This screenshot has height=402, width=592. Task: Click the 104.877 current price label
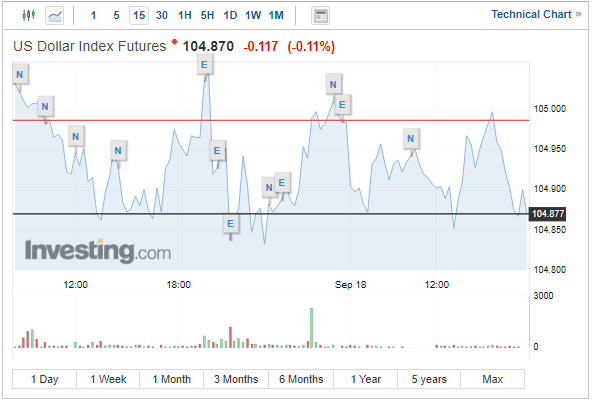547,214
